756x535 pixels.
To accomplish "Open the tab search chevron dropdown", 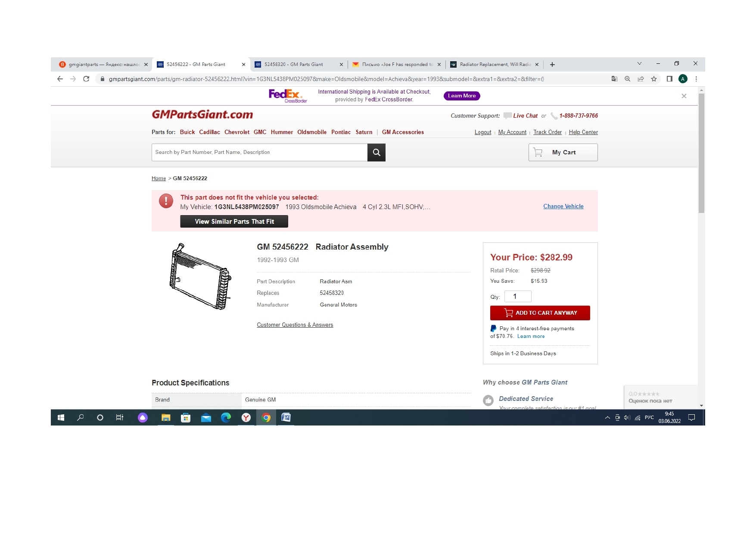I will tap(639, 64).
